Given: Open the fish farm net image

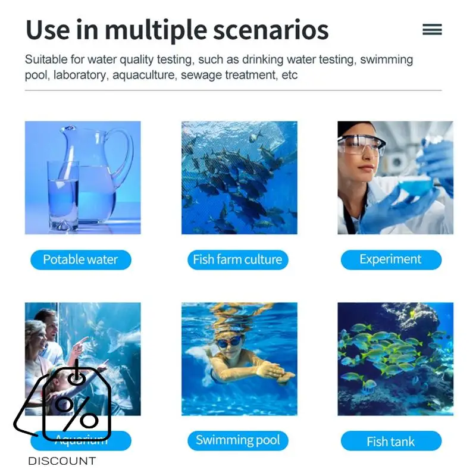Looking at the screenshot, I should (239, 177).
